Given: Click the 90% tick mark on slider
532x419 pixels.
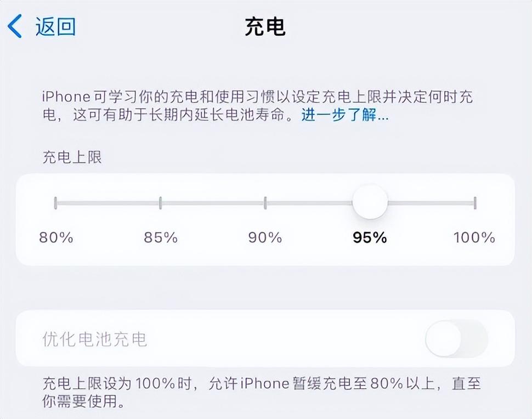Looking at the screenshot, I should click(x=265, y=203).
